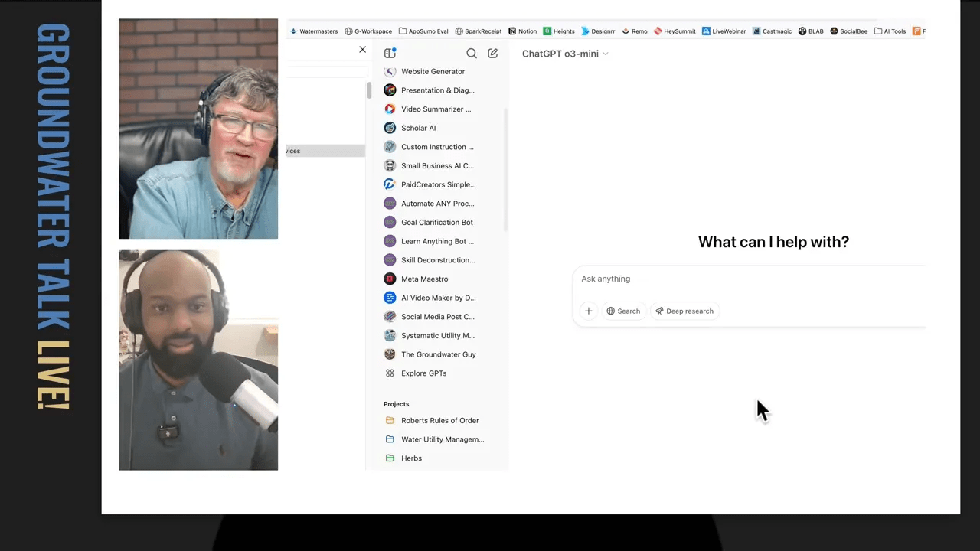Enable the Search globe toggle
Viewport: 980px width, 551px height.
(x=623, y=311)
